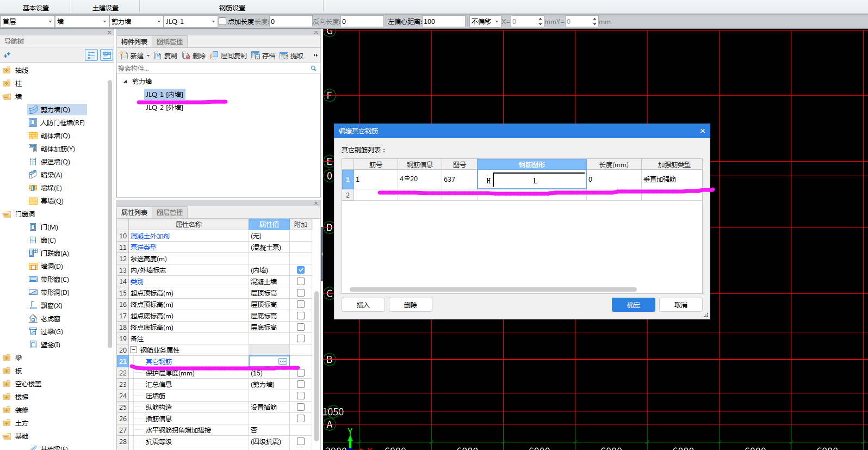868x450 pixels.
Task: Show more toolbar items in component list
Action: coord(315,55)
